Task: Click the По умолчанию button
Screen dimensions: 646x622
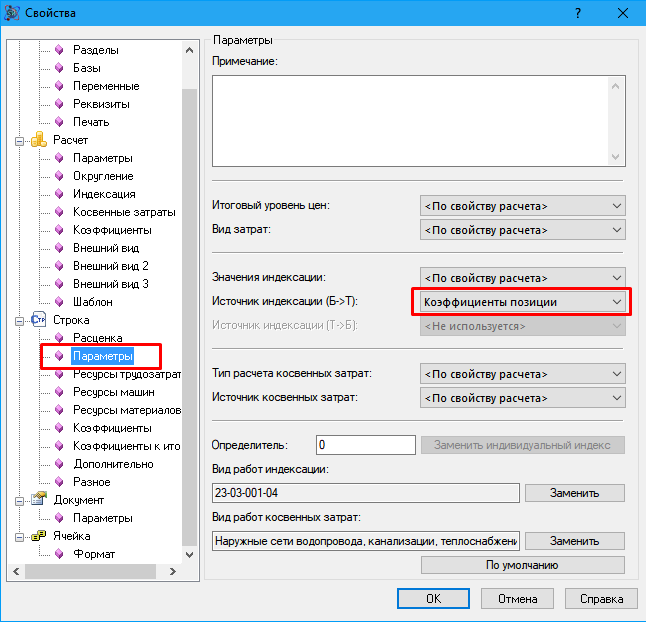Action: click(522, 565)
